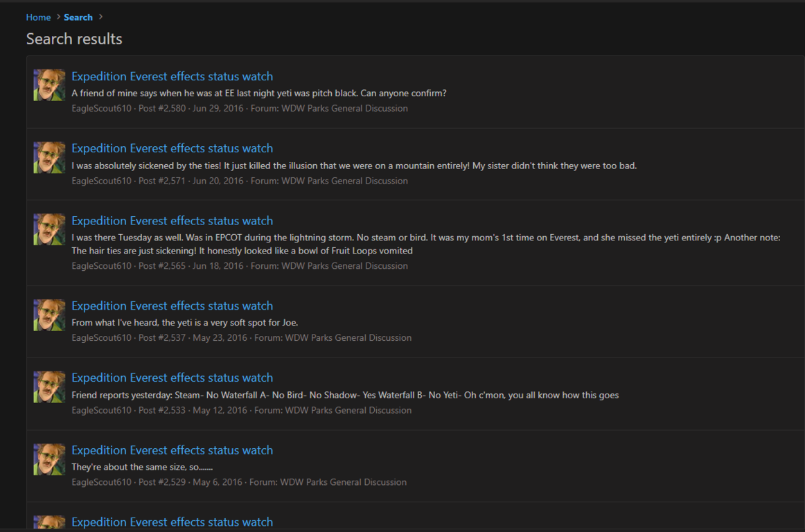Viewport: 805px width, 532px height.
Task: Click metadata line with Post #2,571
Action: pos(240,181)
